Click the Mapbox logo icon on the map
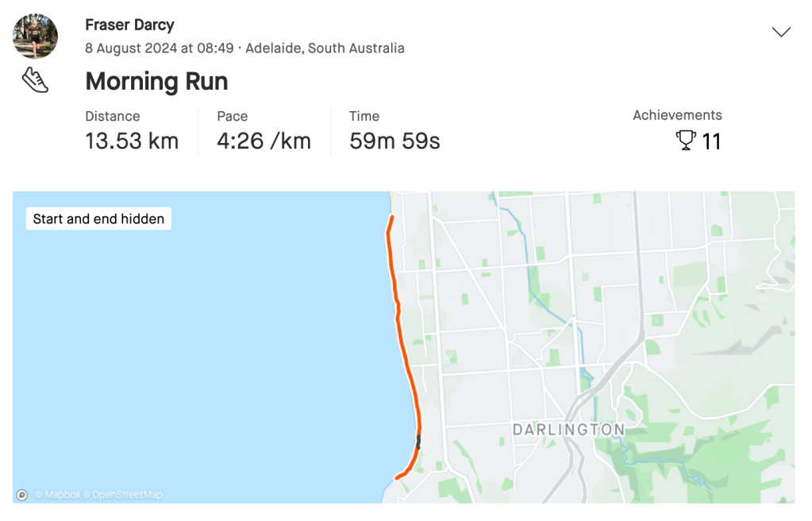This screenshot has width=812, height=521. (21, 495)
